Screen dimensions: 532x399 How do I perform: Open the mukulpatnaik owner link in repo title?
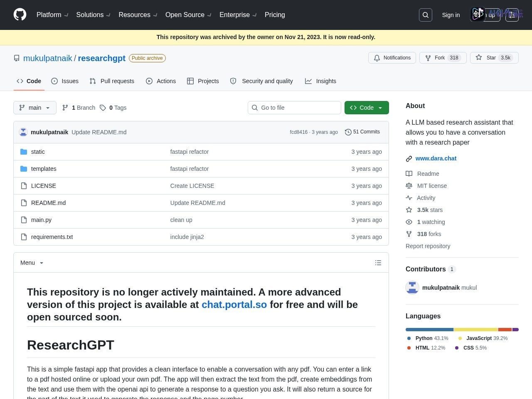pos(48,58)
